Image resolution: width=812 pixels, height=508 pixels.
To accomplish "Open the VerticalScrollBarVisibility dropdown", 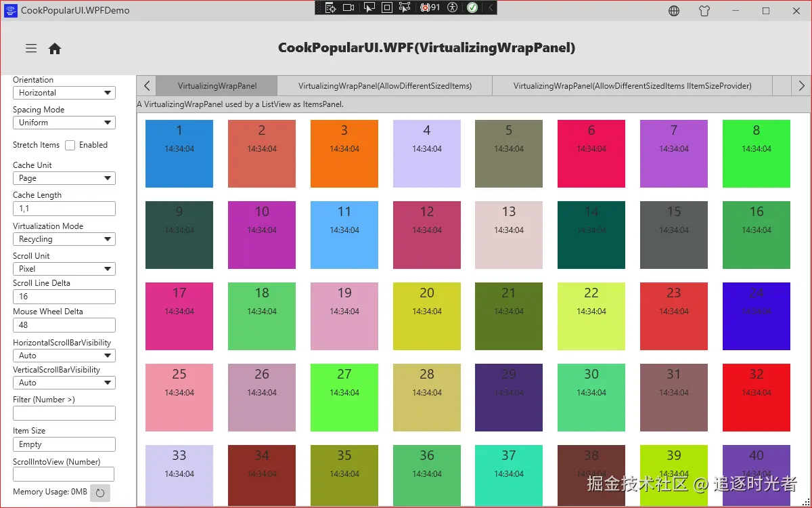I will click(64, 383).
